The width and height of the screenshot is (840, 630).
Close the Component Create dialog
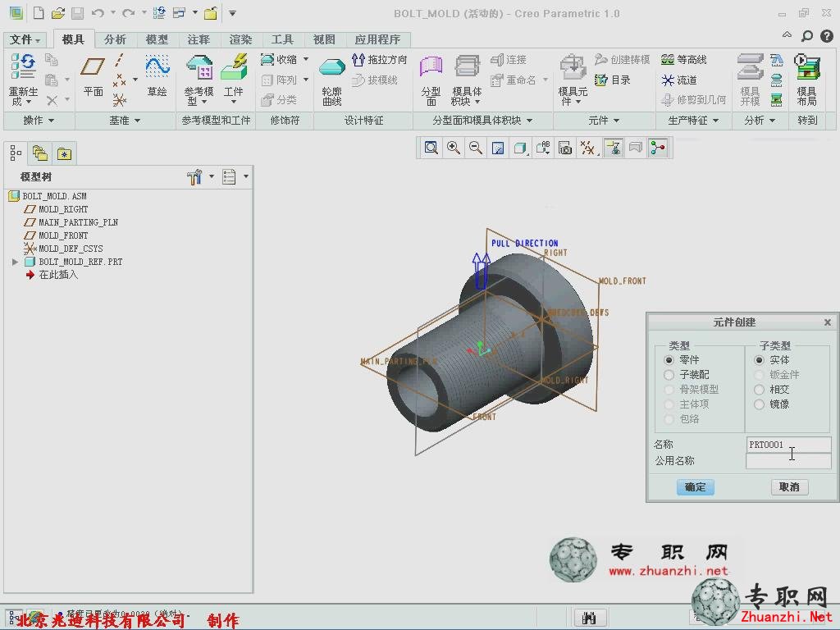tap(827, 322)
